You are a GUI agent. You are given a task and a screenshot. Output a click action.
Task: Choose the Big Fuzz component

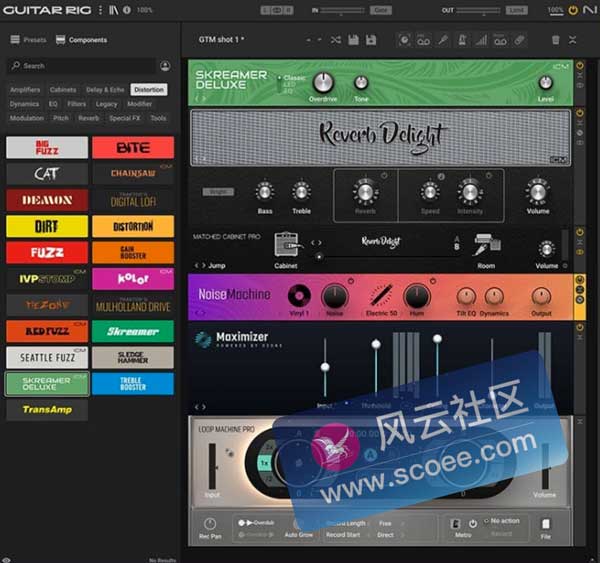coord(47,147)
